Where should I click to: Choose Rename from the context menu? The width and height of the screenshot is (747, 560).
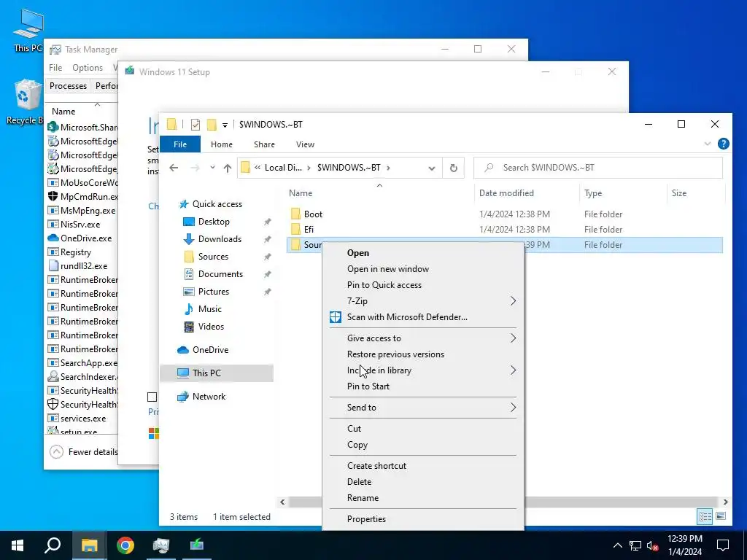(x=363, y=498)
